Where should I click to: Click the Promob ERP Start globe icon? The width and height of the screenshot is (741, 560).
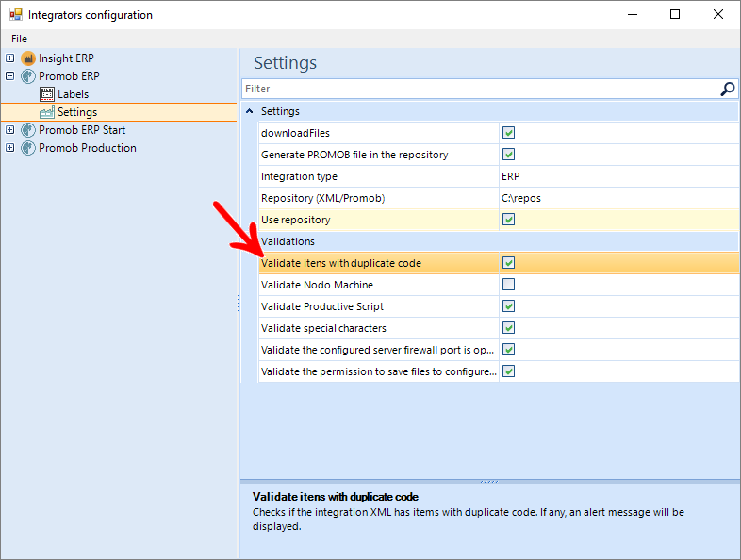[28, 130]
